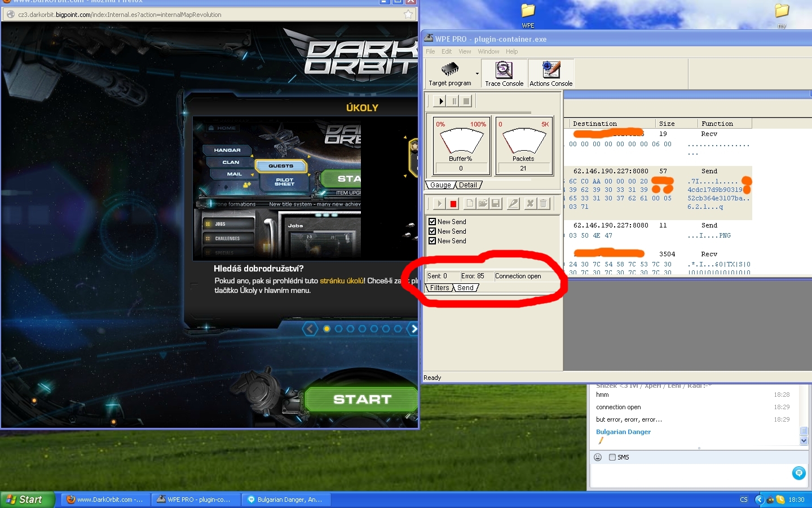
Task: Open the Edit menu in WPE PRO
Action: pyautogui.click(x=447, y=51)
